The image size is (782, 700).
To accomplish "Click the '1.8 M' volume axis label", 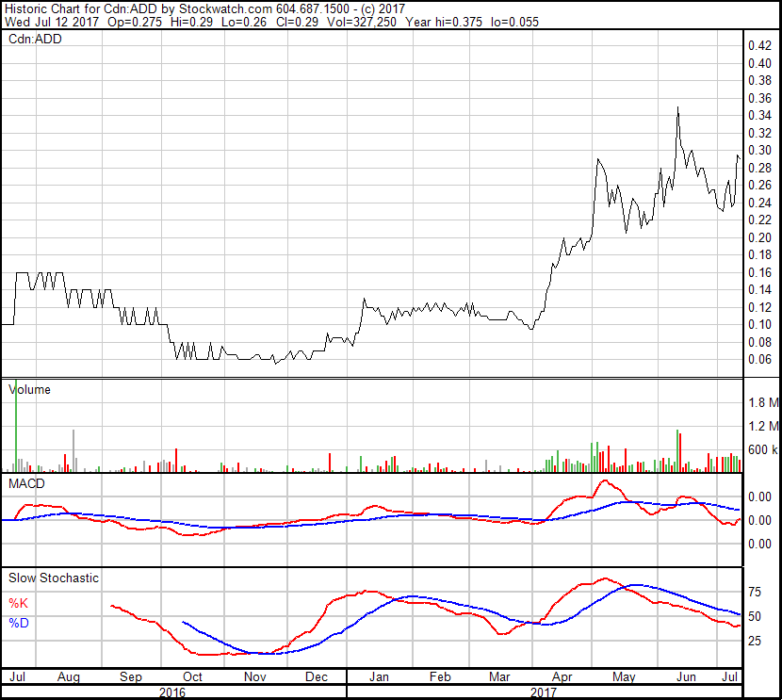I will [x=763, y=402].
